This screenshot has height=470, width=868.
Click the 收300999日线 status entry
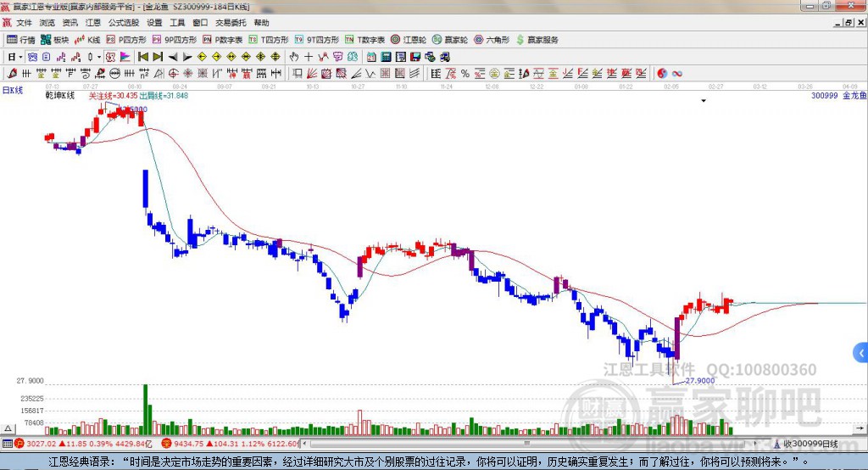(806, 444)
